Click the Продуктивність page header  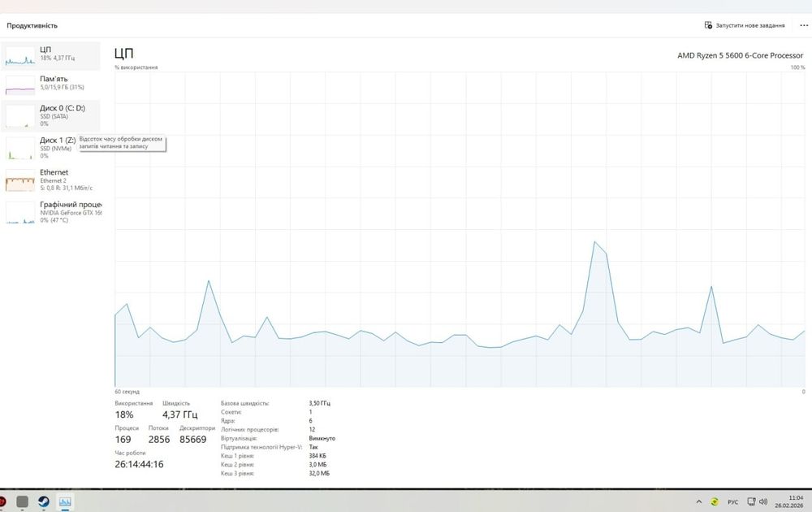32,25
